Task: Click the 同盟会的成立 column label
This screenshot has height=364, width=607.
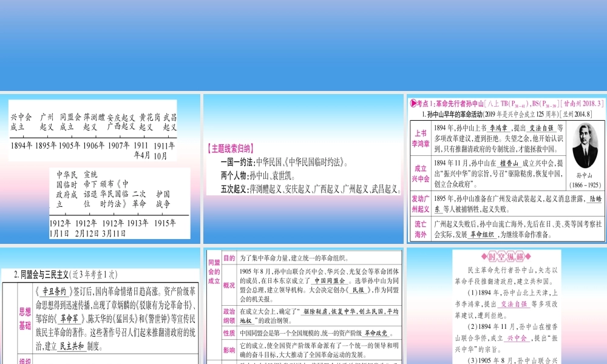Action: (214, 272)
